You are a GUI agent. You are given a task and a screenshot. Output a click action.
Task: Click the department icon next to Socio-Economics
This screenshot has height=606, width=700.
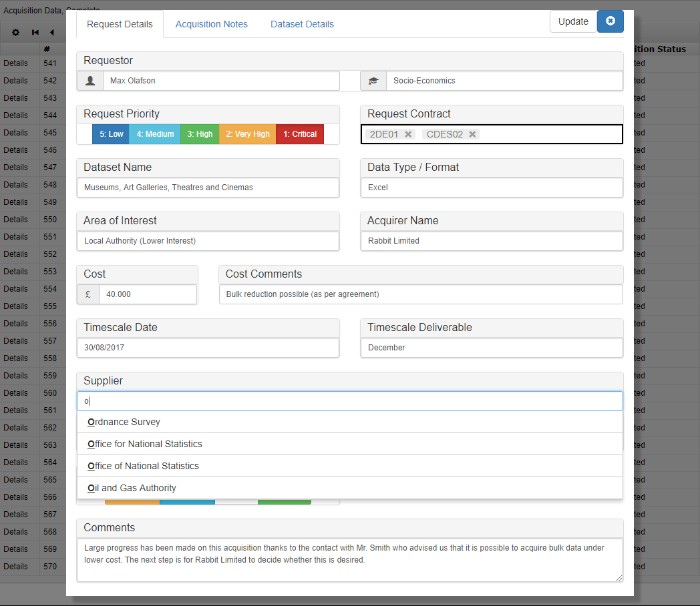coord(373,81)
